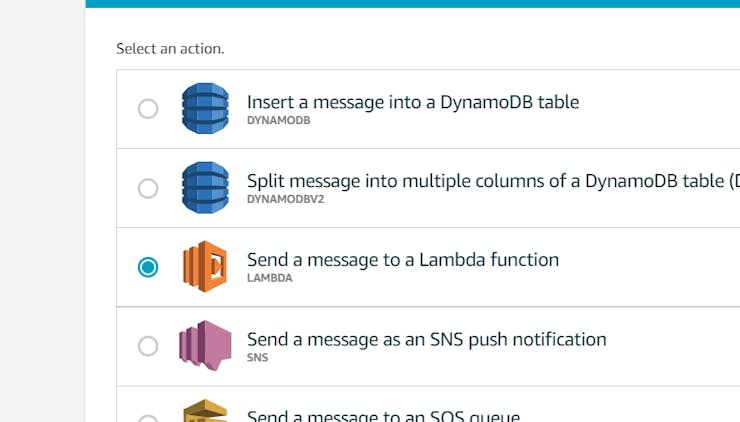Image resolution: width=740 pixels, height=422 pixels.
Task: Click the LAMBDA caption under the selected option
Action: tap(270, 278)
